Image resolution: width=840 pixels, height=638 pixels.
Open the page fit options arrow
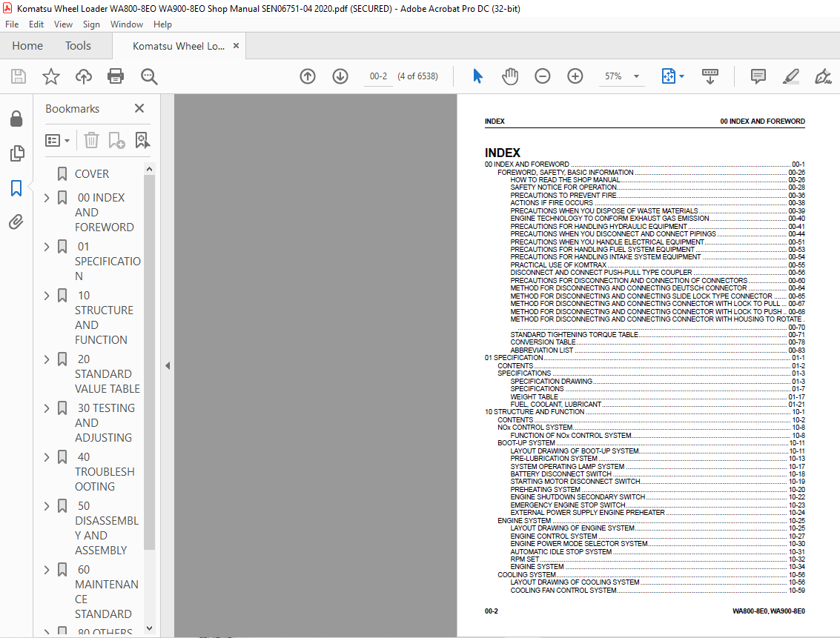tap(681, 76)
